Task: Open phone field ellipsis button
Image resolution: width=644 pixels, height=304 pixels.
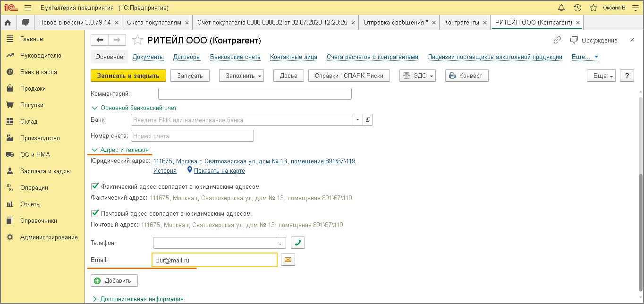Action: coord(281,243)
